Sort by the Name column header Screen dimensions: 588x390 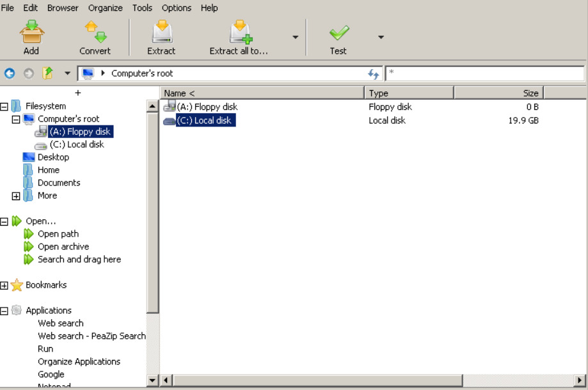click(x=262, y=93)
